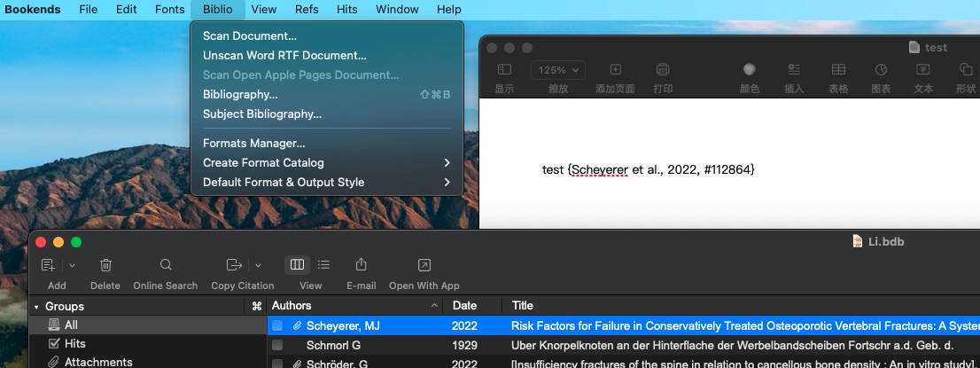980x368 pixels.
Task: Switch to list view icon
Action: click(x=323, y=265)
